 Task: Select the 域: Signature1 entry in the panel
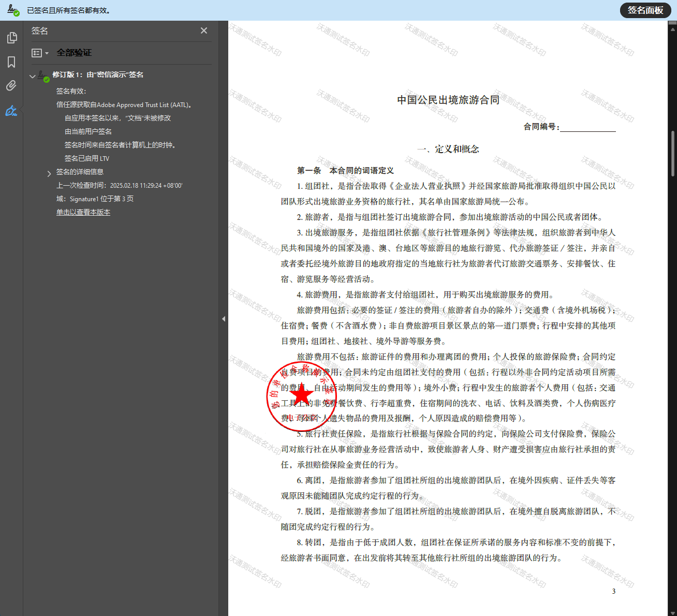[95, 199]
